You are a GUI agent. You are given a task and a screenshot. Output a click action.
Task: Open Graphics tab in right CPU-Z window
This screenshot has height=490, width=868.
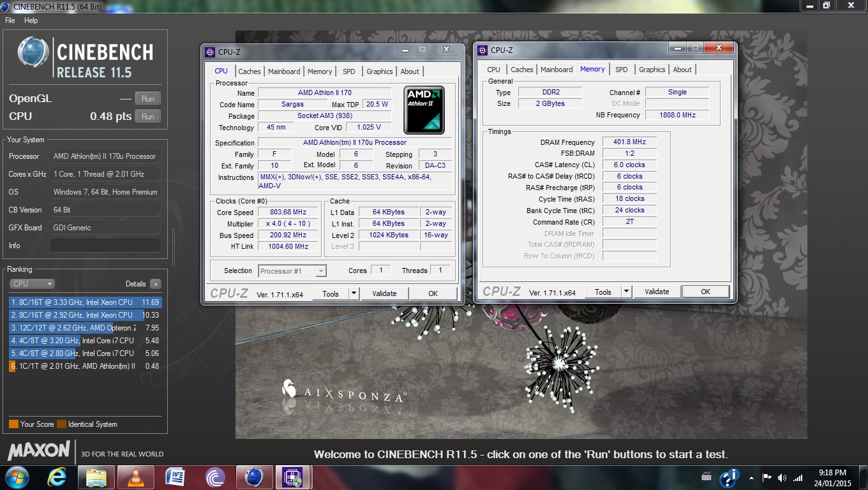click(x=652, y=70)
